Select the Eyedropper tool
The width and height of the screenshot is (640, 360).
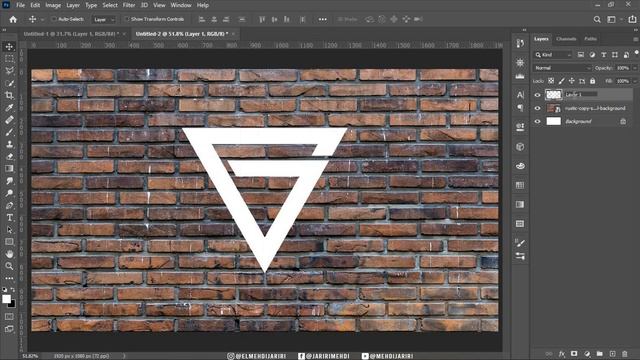[9, 108]
